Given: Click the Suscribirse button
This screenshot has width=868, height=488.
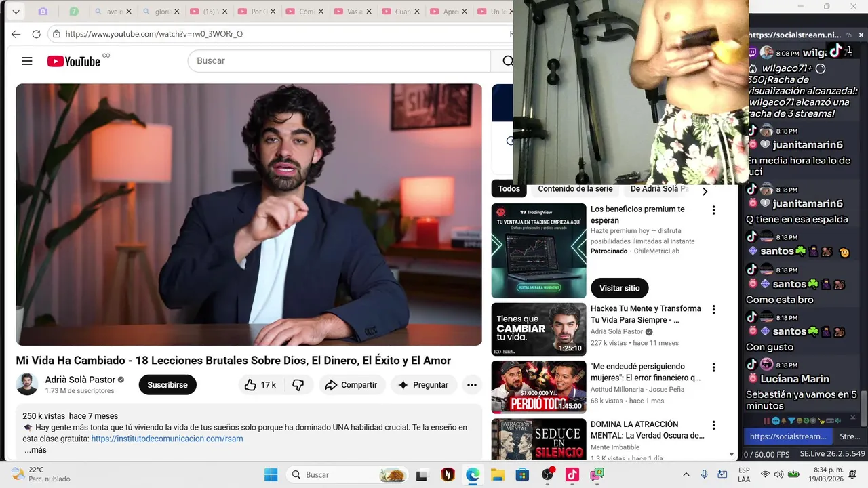Looking at the screenshot, I should click(167, 385).
